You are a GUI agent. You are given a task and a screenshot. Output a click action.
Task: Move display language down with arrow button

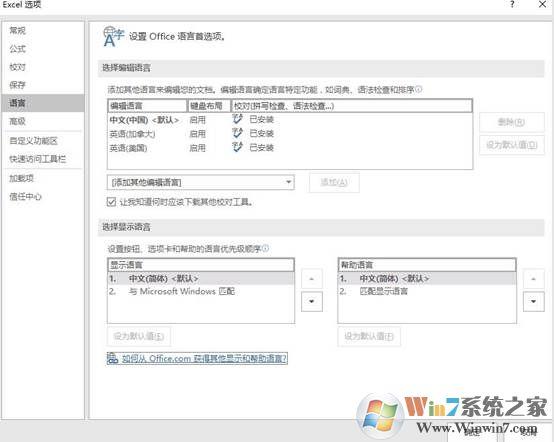point(312,301)
